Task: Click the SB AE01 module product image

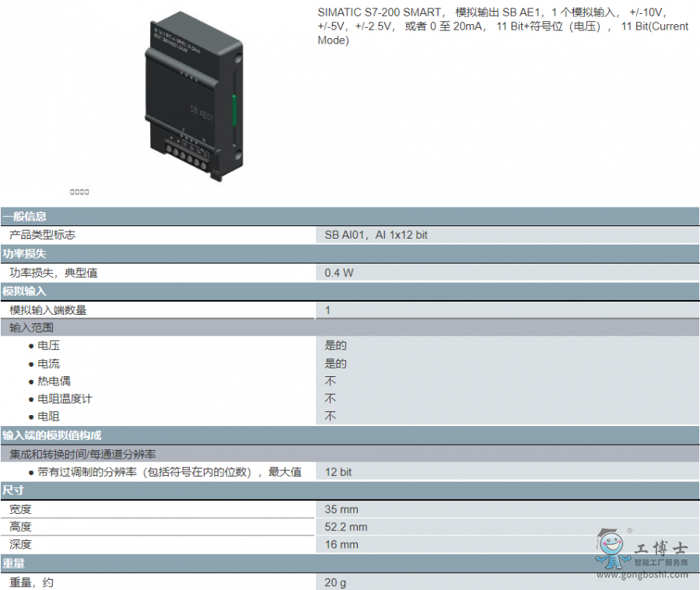Action: [194, 96]
